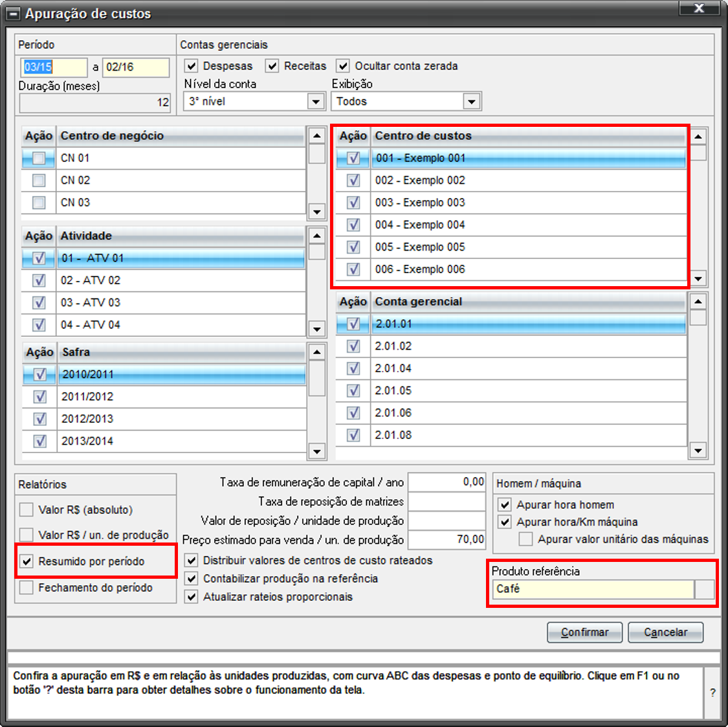Click the Confirmar button
Viewport: 728px width, 727px height.
[584, 632]
